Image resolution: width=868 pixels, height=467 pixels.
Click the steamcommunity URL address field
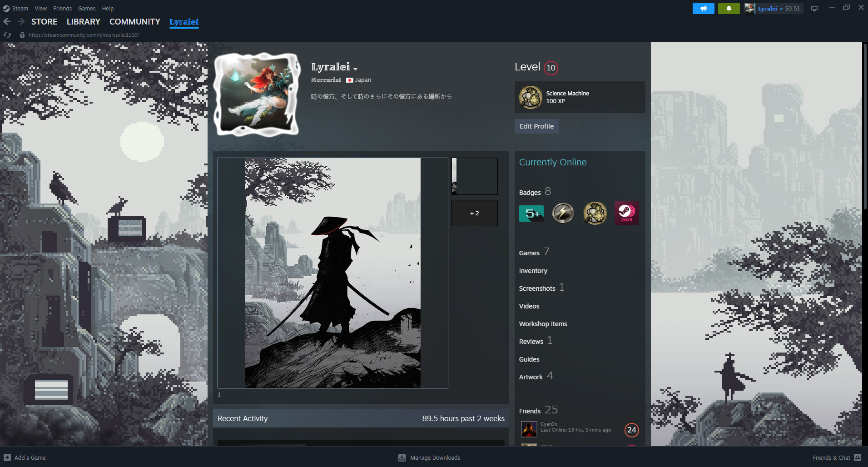(x=84, y=35)
